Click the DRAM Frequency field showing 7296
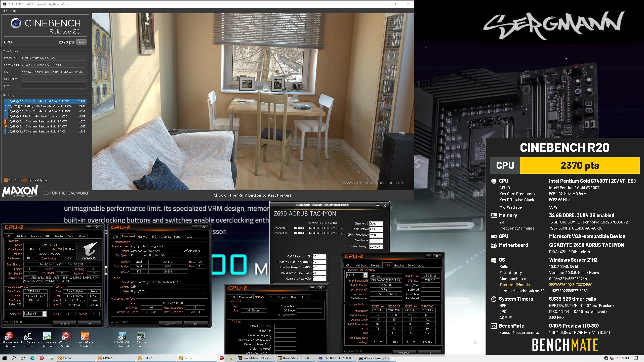Screen dimensions: 644x362 coord(376,235)
